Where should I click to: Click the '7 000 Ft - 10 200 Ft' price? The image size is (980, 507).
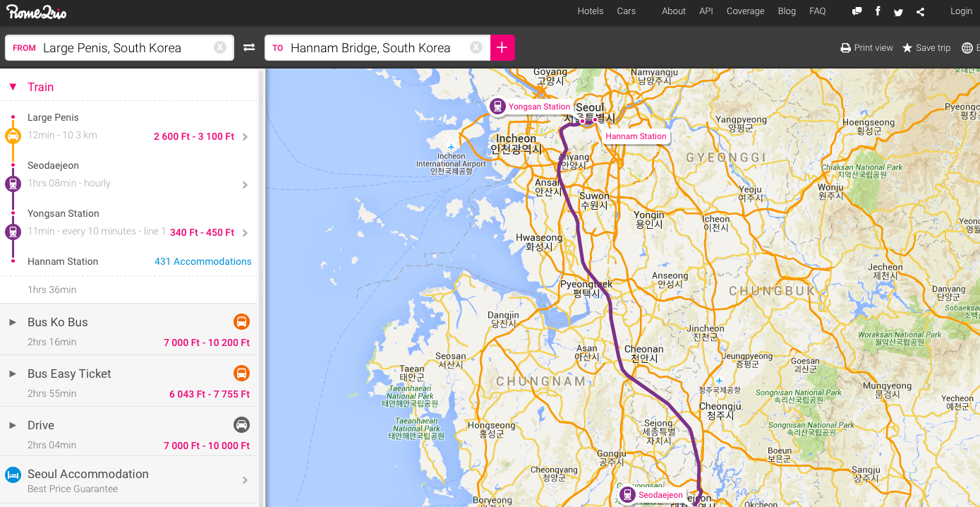(x=207, y=342)
